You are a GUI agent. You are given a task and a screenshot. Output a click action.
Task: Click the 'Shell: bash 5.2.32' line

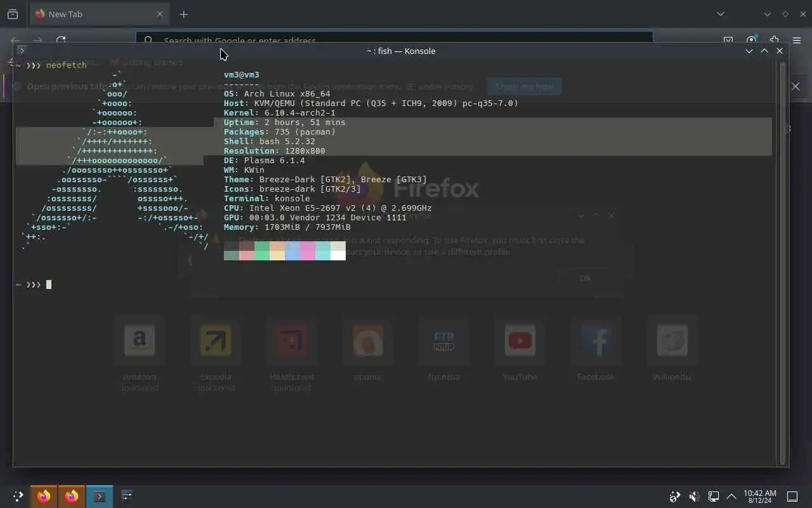[270, 142]
